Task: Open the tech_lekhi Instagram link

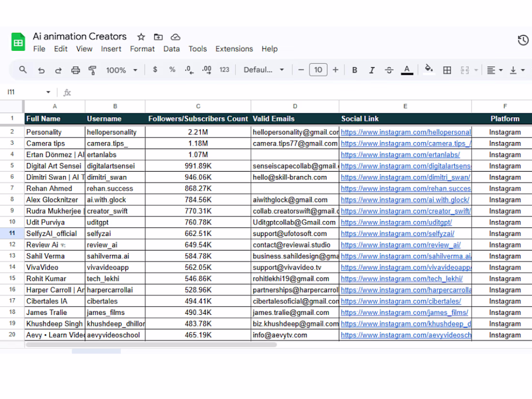Action: coord(402,279)
